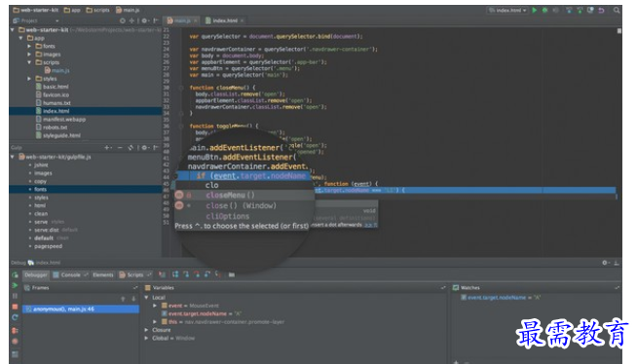This screenshot has width=637, height=364.
Task: Open the index.html run configuration dropdown
Action: click(507, 10)
